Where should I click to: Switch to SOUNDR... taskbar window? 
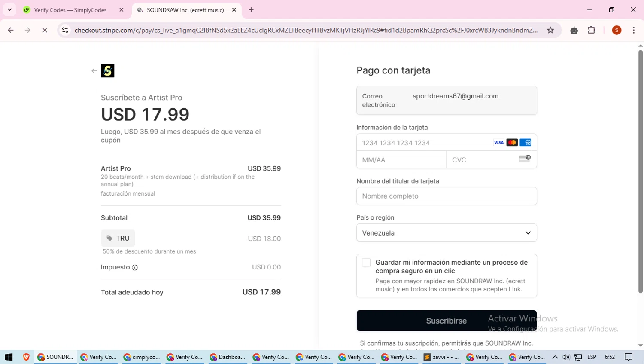click(x=56, y=357)
